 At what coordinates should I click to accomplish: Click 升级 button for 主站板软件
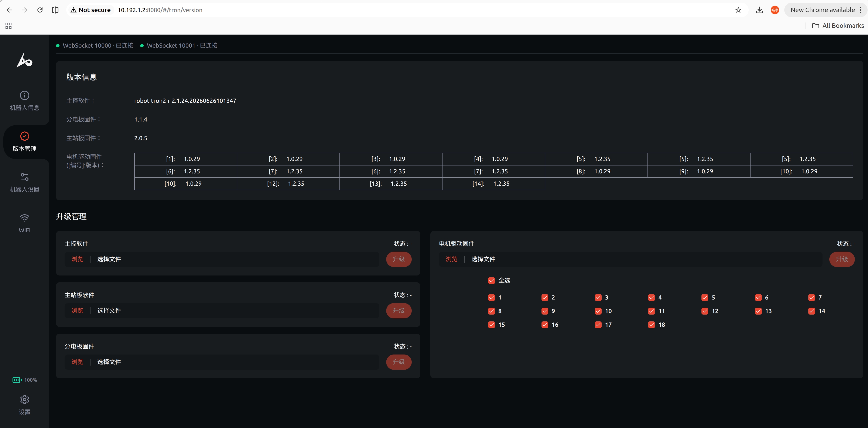pos(399,310)
